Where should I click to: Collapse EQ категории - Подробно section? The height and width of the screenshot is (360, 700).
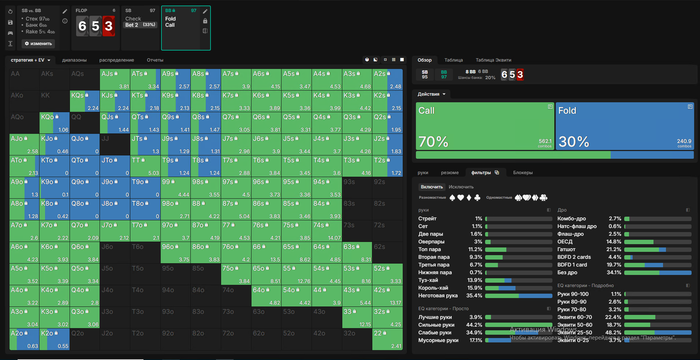point(688,285)
